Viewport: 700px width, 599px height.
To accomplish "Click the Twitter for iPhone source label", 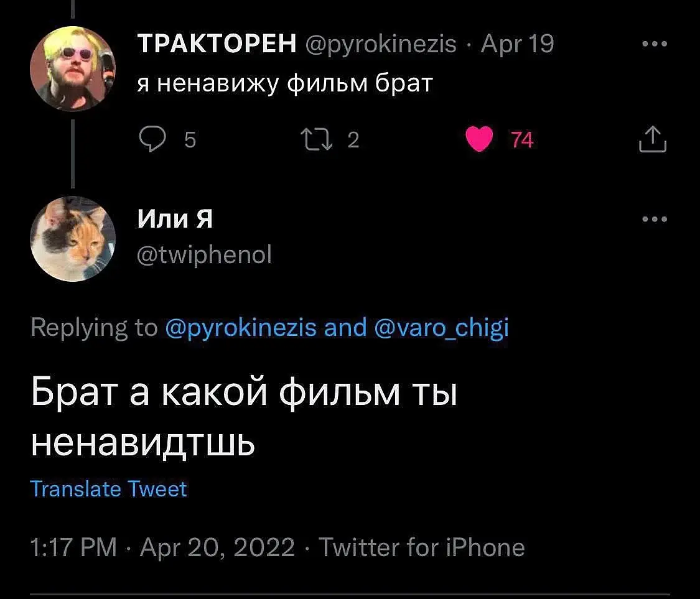I will (x=422, y=547).
